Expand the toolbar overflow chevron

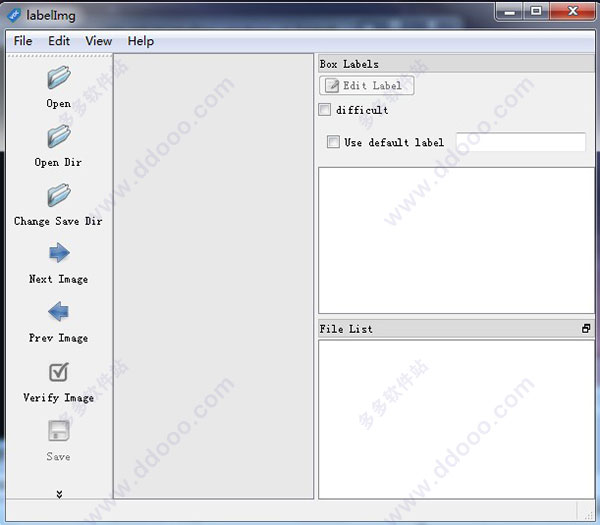pos(59,494)
